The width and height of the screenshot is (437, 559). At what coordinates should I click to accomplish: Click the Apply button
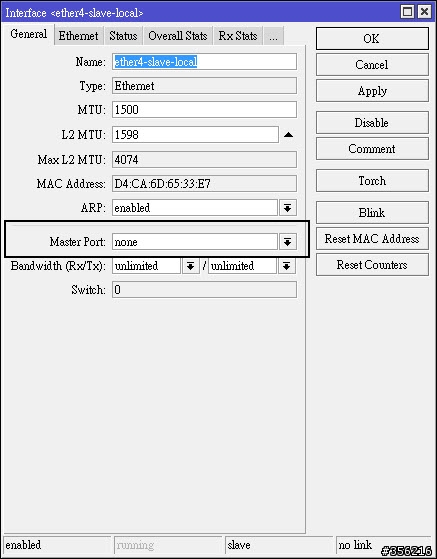(372, 91)
